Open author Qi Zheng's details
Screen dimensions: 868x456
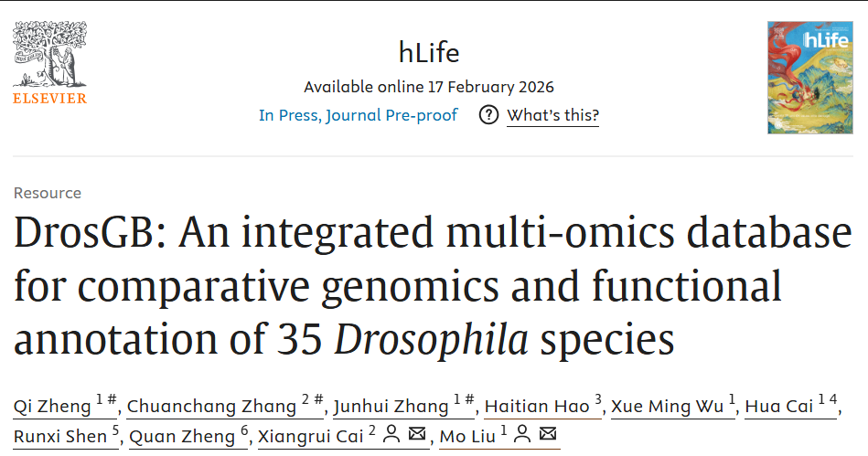52,407
